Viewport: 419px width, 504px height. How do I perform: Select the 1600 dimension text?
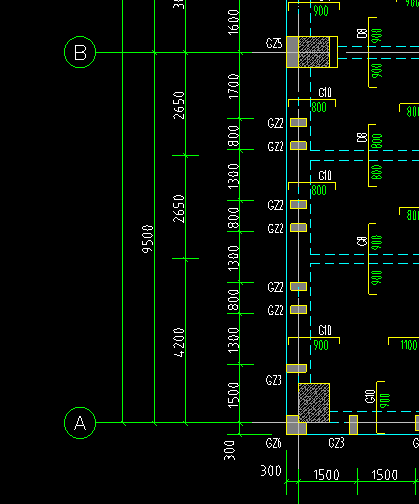click(x=233, y=22)
